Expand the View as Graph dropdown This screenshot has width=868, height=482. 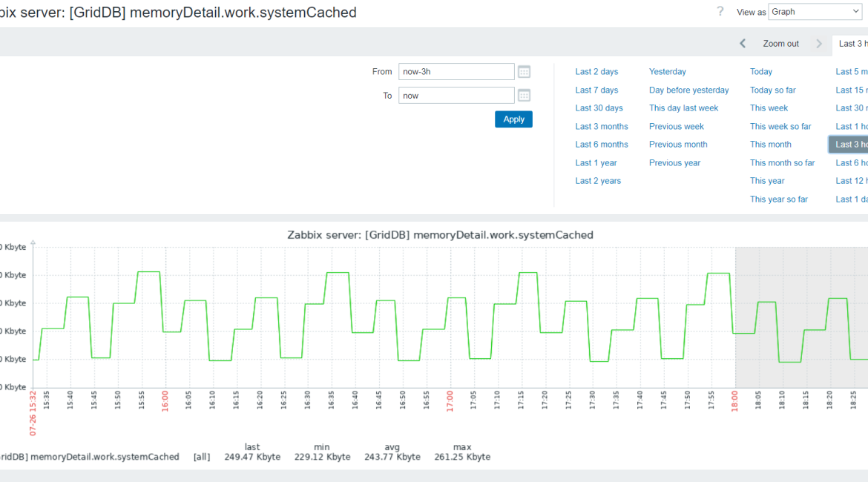click(815, 12)
